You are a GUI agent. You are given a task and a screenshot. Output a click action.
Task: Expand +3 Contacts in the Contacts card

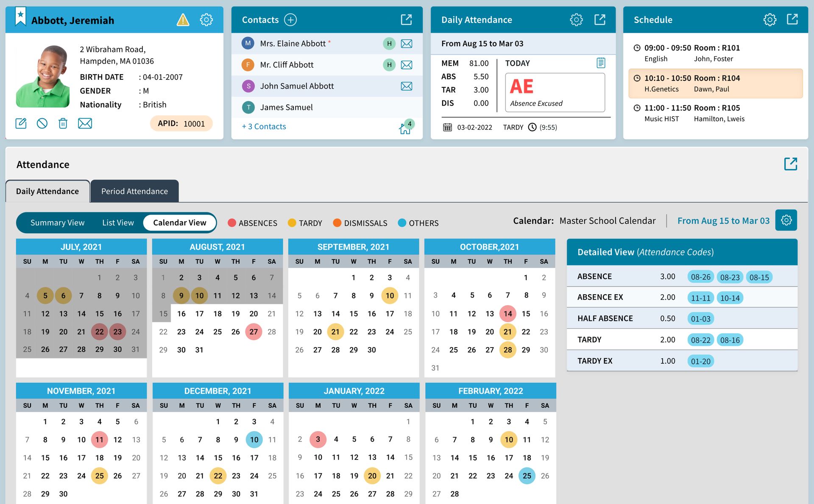pyautogui.click(x=264, y=126)
